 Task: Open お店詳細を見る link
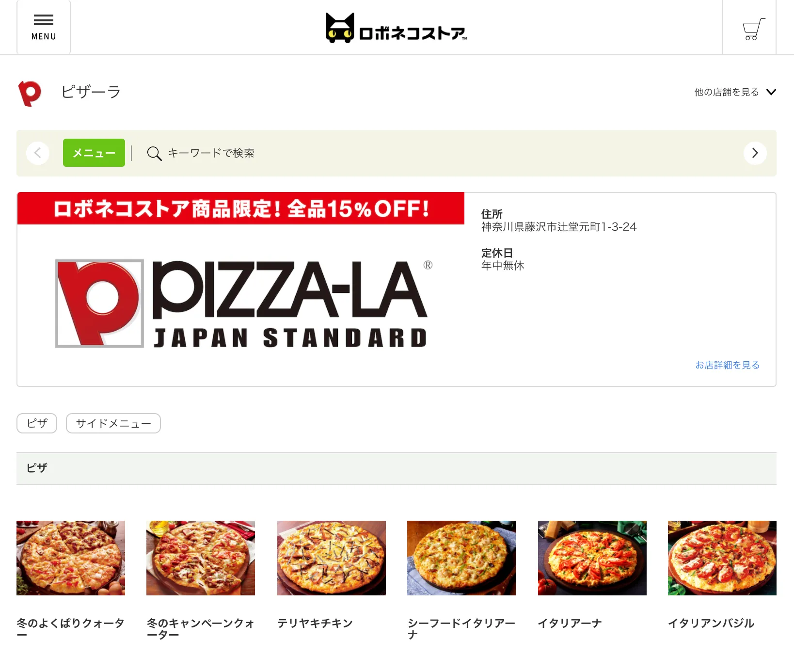[x=727, y=365]
